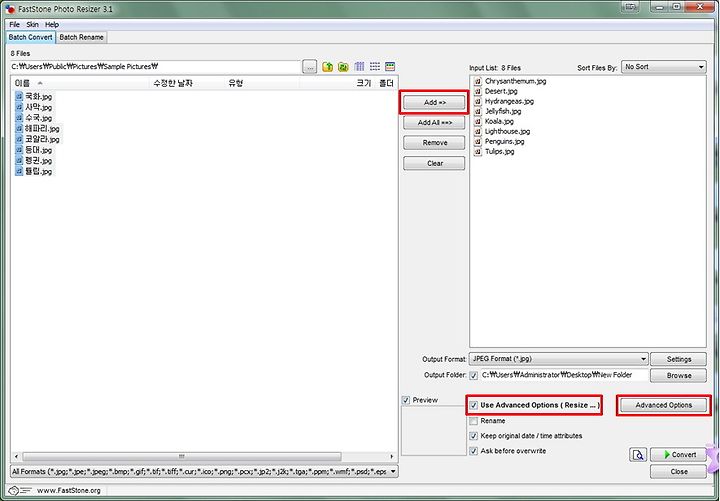Screen dimensions: 720x501
Task: Click scrollbar left arrow in file list
Action: pos(17,456)
